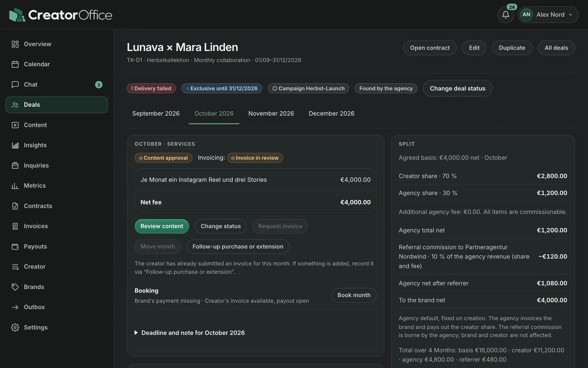Click the Delivery failed badge
The height and width of the screenshot is (368, 588).
click(151, 88)
